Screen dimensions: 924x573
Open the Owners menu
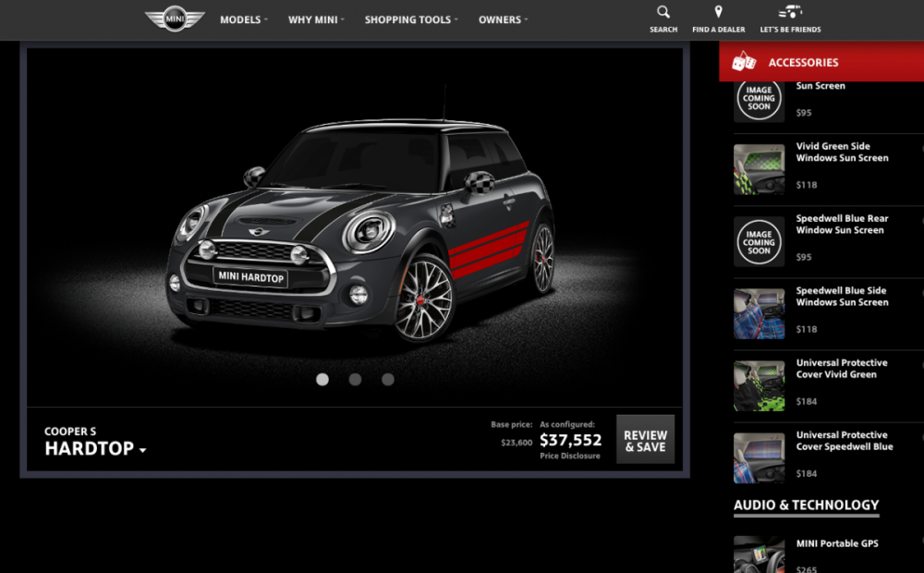pyautogui.click(x=503, y=19)
